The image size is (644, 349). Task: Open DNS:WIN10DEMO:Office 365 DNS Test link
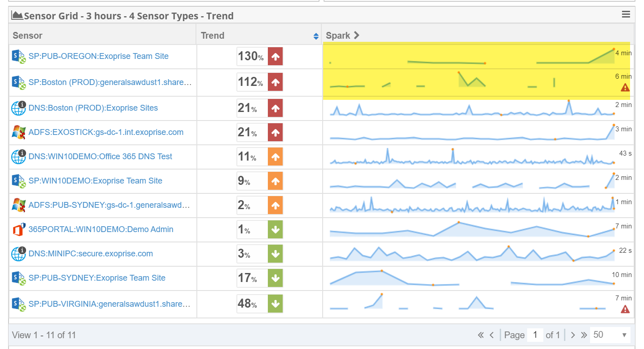coord(100,157)
